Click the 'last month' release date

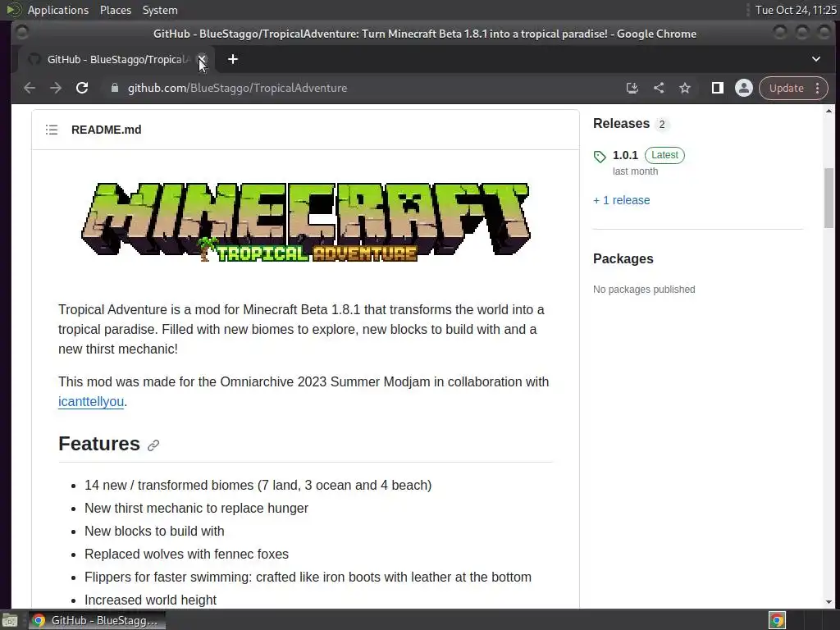click(x=636, y=171)
